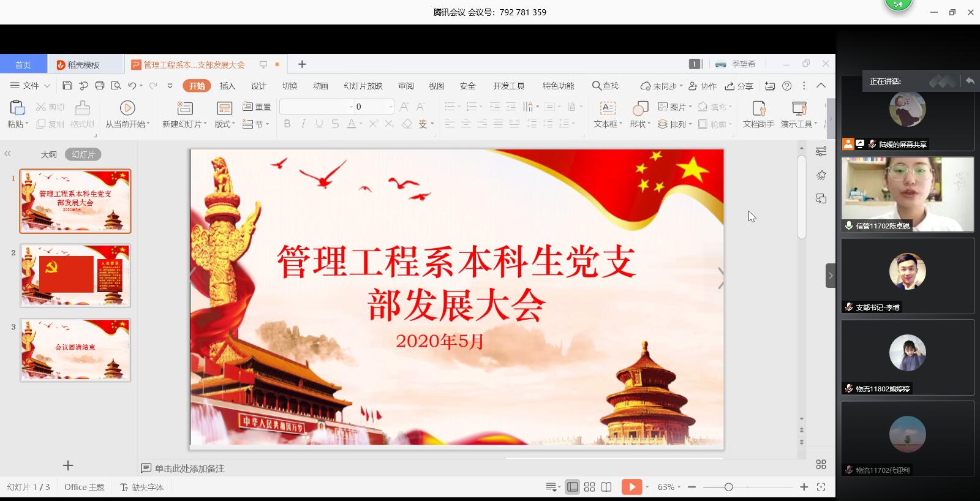Toggle normal view mode in status bar
This screenshot has width=980, height=501.
(572, 487)
